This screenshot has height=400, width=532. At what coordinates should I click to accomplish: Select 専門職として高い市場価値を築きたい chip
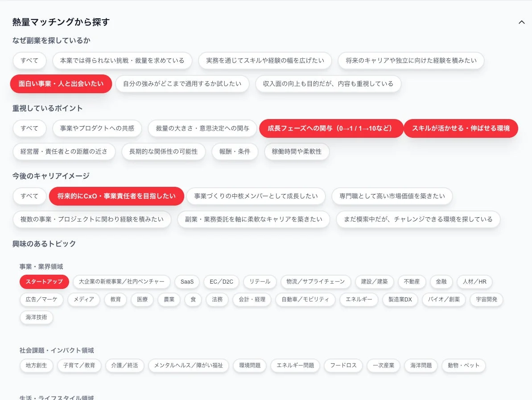point(392,196)
